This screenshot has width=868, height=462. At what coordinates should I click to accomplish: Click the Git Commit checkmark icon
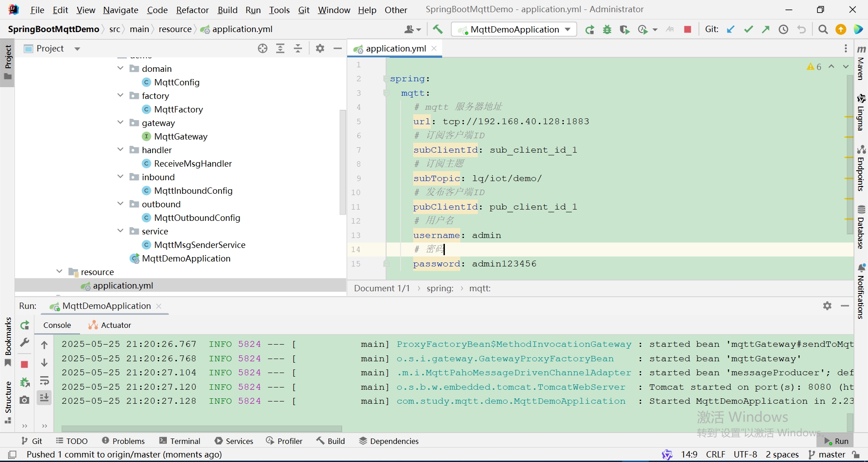[x=749, y=29]
